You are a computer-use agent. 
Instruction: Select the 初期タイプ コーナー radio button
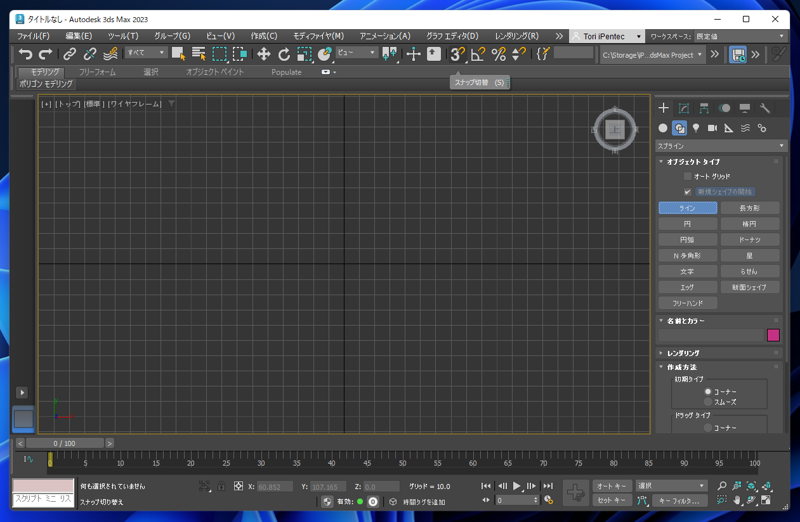click(x=708, y=391)
